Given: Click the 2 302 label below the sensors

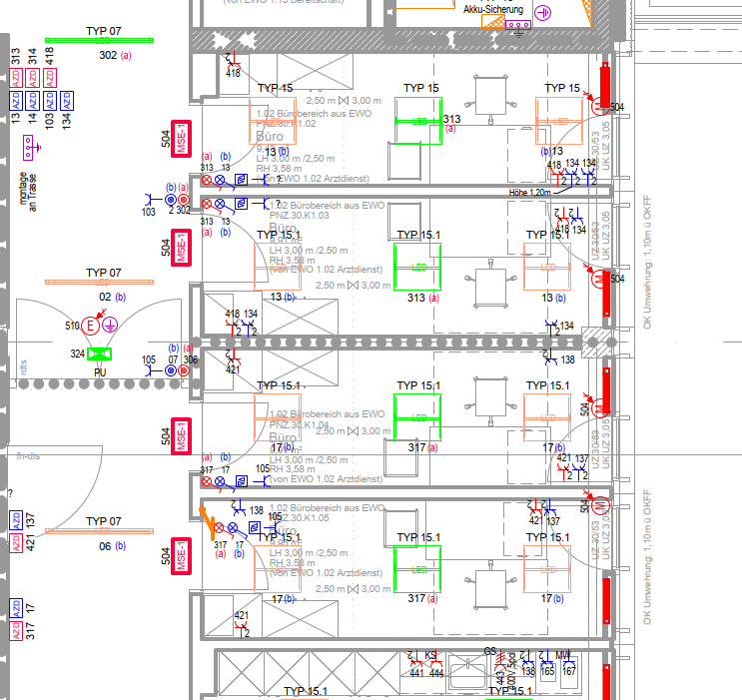Looking at the screenshot, I should coord(180,210).
